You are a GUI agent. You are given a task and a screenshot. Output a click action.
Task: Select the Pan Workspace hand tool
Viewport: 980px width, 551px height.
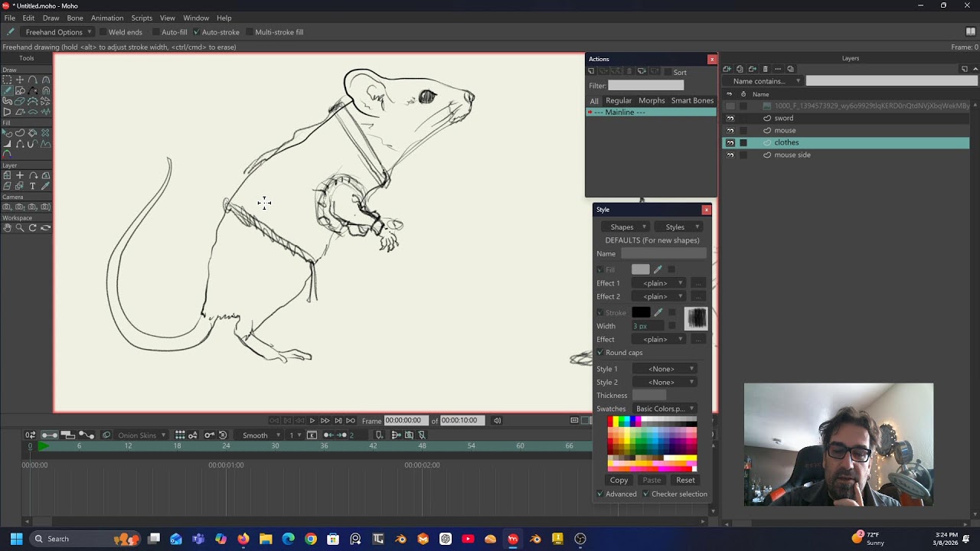coord(7,228)
